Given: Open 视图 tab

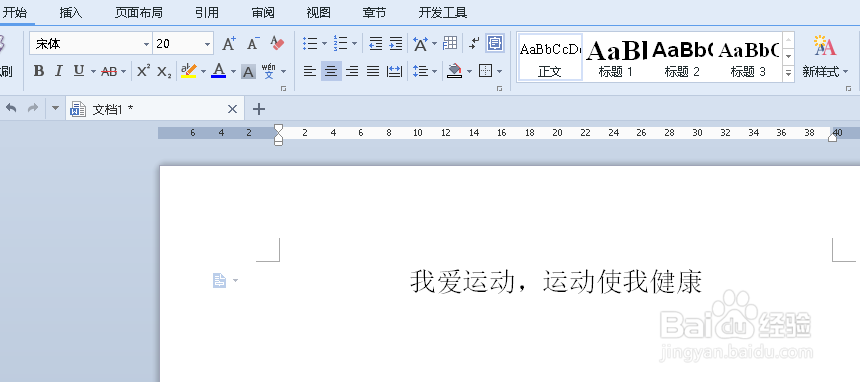Looking at the screenshot, I should [319, 13].
